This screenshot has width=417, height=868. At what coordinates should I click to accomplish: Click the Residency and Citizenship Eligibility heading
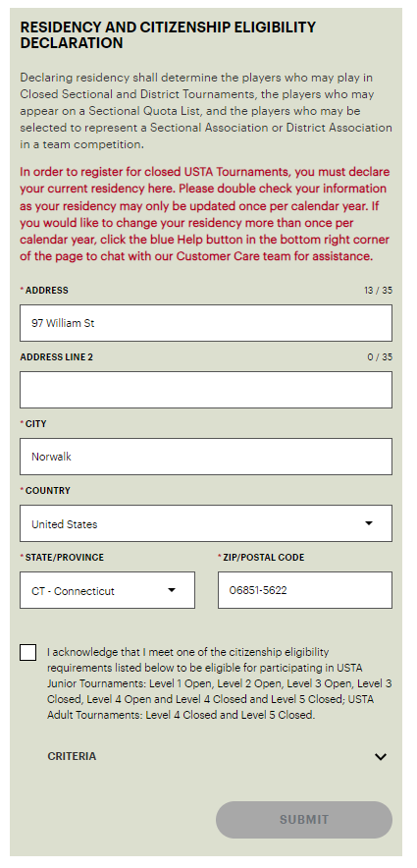pyautogui.click(x=168, y=35)
